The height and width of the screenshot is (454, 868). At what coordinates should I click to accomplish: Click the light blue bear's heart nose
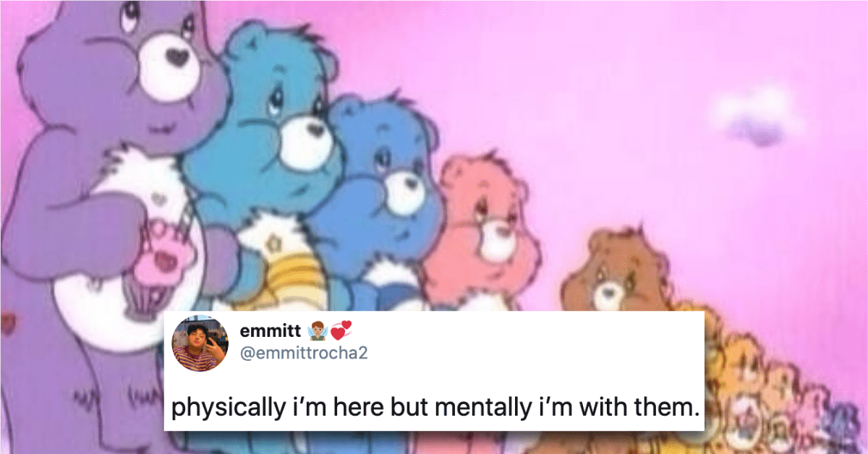click(x=315, y=129)
